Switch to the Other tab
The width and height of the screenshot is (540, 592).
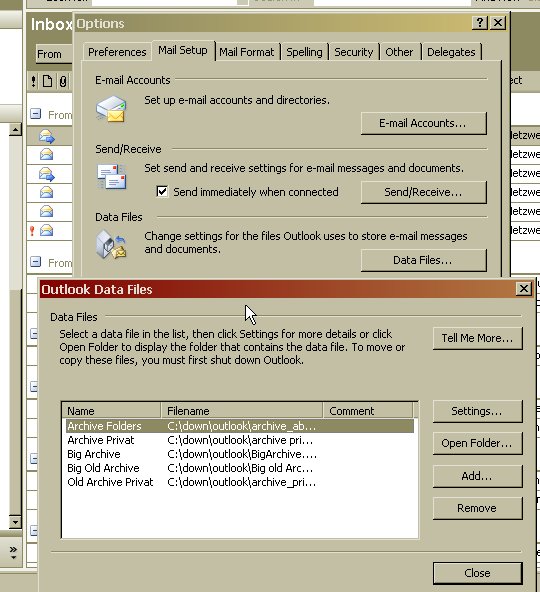pos(399,52)
